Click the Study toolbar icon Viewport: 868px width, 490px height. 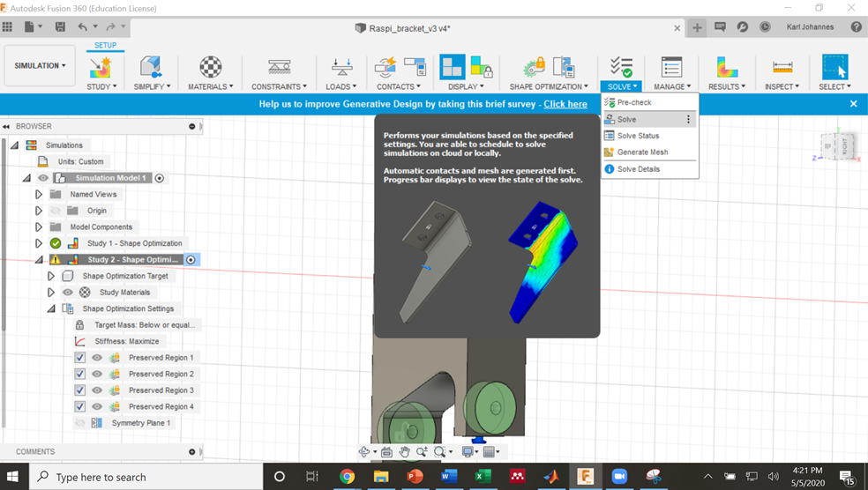(101, 68)
